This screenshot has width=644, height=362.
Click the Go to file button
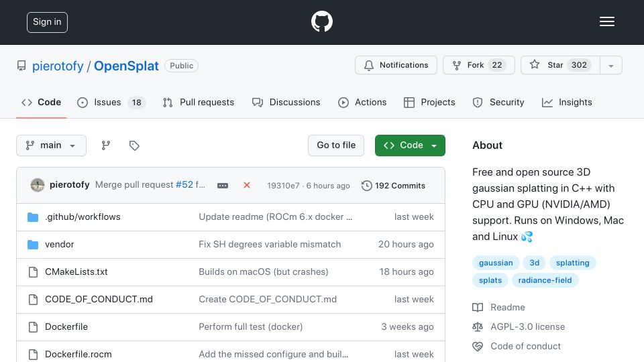pyautogui.click(x=336, y=145)
